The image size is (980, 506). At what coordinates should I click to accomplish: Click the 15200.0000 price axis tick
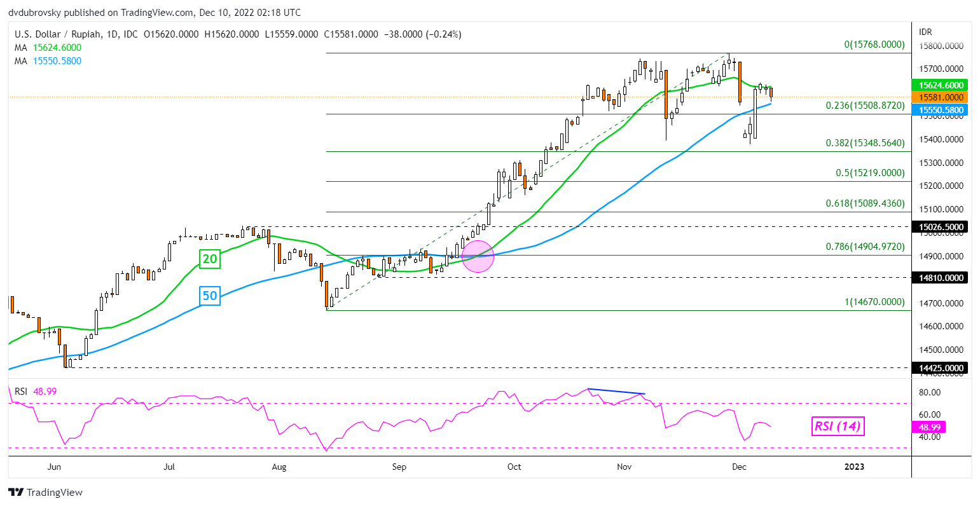point(941,186)
